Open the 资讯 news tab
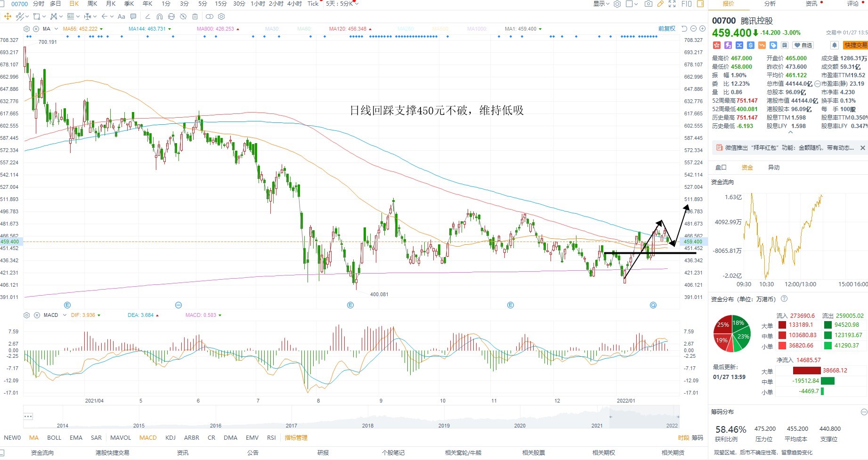 pyautogui.click(x=811, y=4)
